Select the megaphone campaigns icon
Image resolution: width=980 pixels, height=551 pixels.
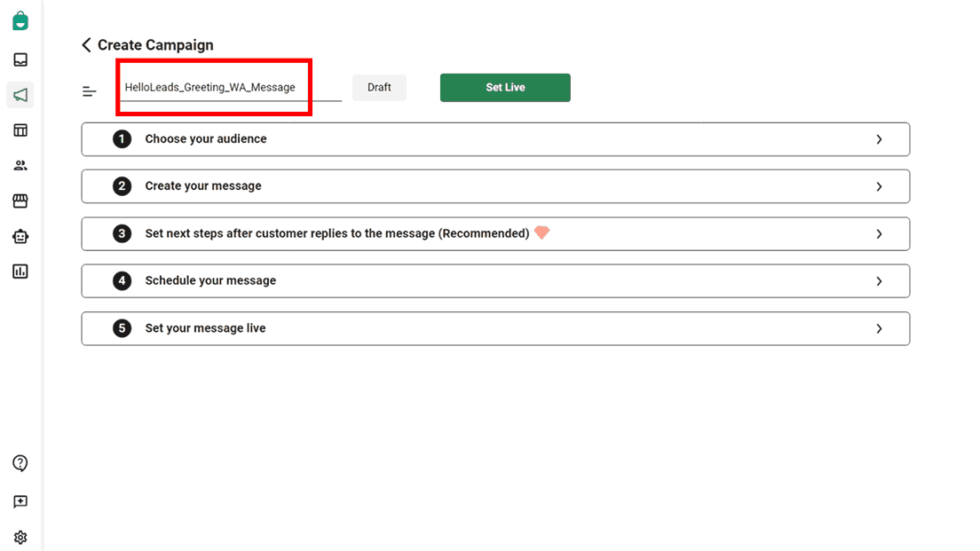coord(20,95)
